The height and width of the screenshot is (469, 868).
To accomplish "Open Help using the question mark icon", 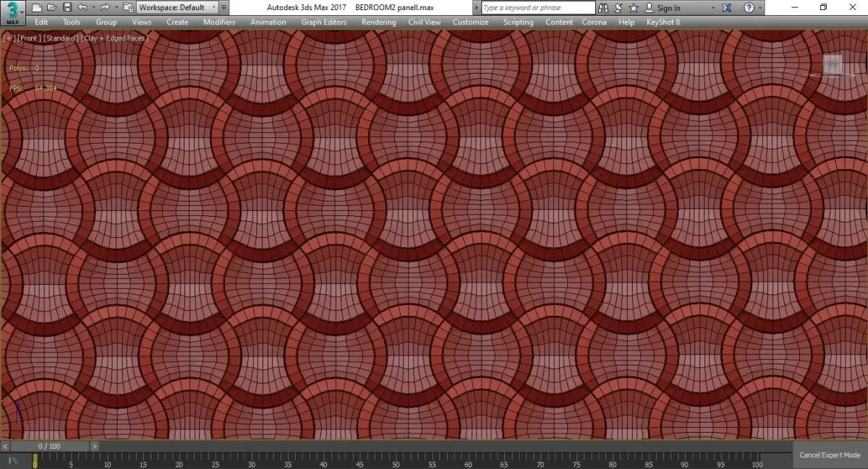I will pos(749,7).
